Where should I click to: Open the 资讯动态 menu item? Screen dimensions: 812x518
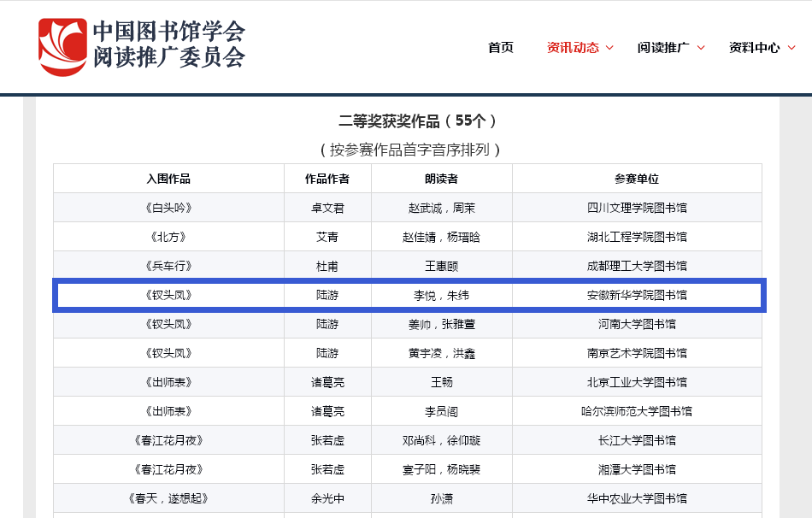coord(573,48)
